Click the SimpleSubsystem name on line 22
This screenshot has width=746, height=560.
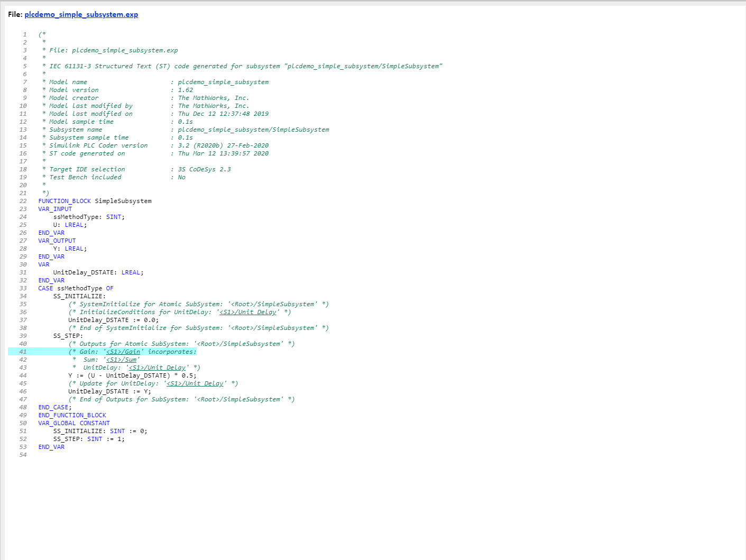(x=123, y=201)
